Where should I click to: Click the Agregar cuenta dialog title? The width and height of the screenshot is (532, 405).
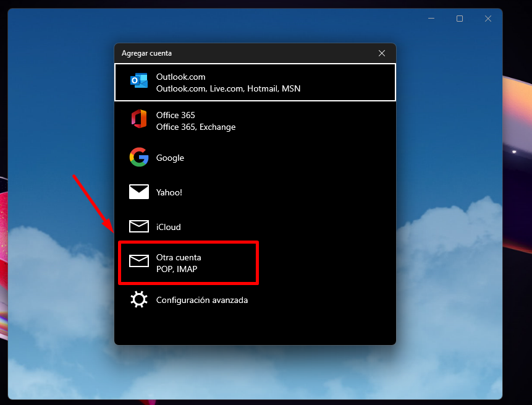click(x=146, y=53)
